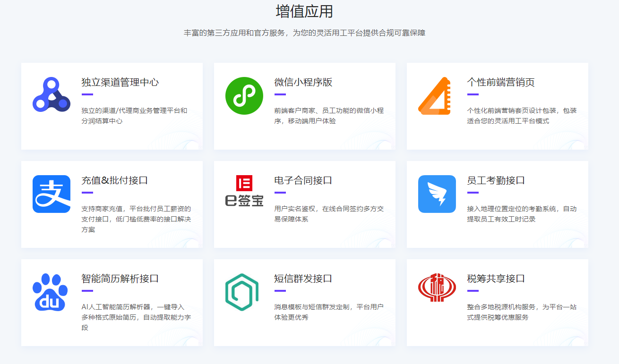Click the blue DingTalk wing icon
The image size is (619, 364).
[437, 194]
